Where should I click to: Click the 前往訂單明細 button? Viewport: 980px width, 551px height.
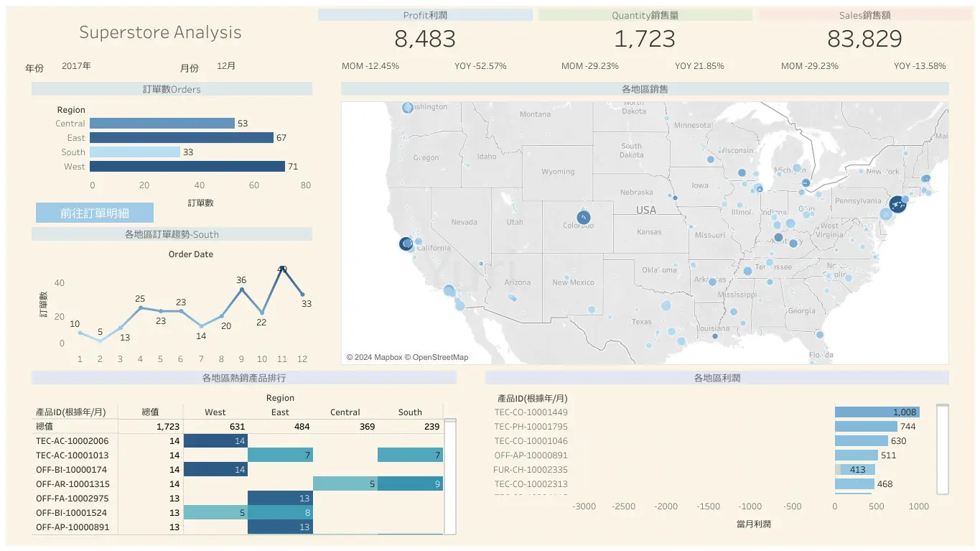pyautogui.click(x=95, y=213)
